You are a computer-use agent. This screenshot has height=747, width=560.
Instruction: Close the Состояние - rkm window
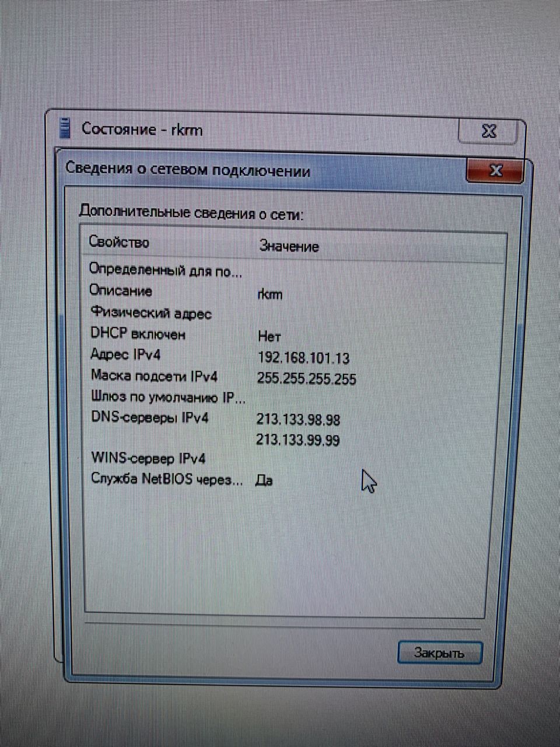click(x=488, y=131)
